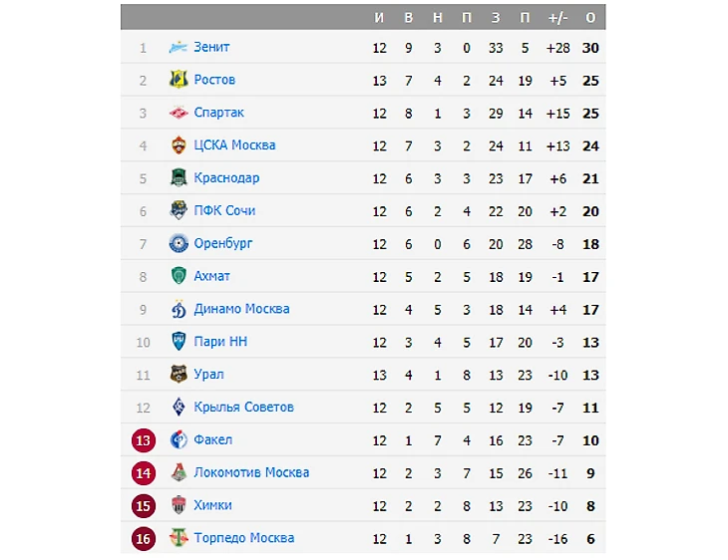Click the О points column header
This screenshot has width=728, height=560.
tap(590, 18)
